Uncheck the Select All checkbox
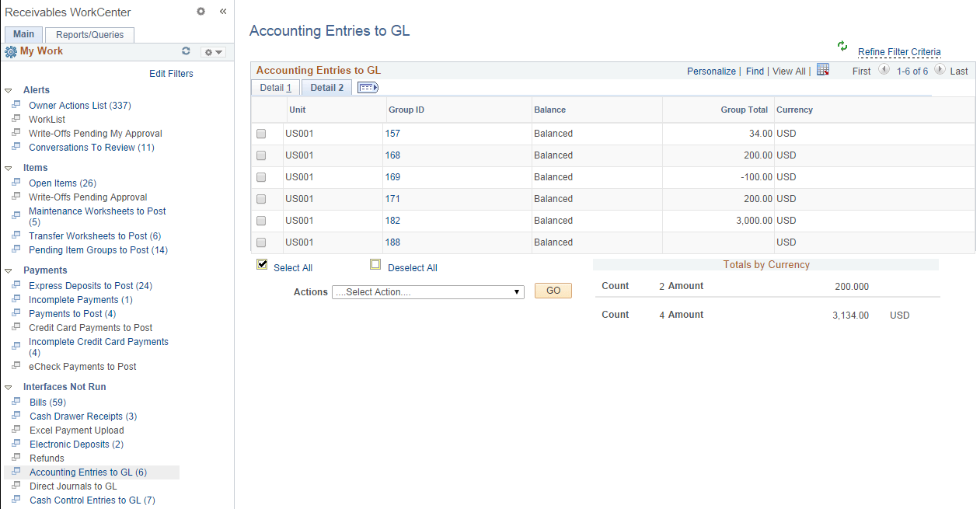The width and height of the screenshot is (980, 509). click(x=262, y=263)
